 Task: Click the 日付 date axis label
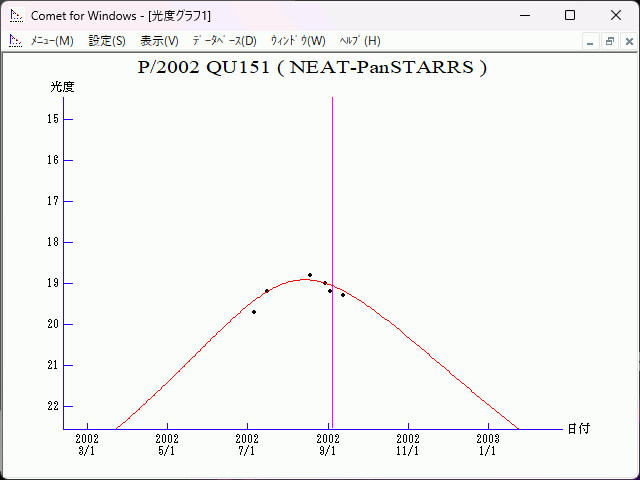578,428
